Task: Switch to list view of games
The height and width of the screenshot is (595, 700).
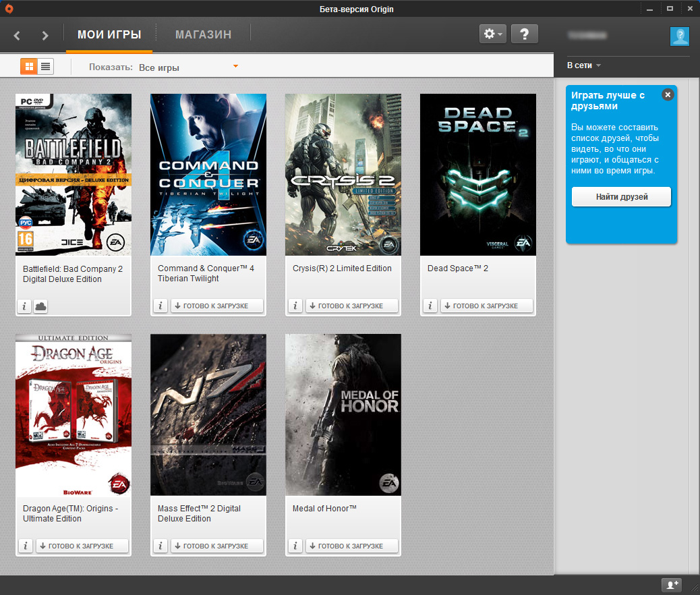Action: click(x=46, y=67)
